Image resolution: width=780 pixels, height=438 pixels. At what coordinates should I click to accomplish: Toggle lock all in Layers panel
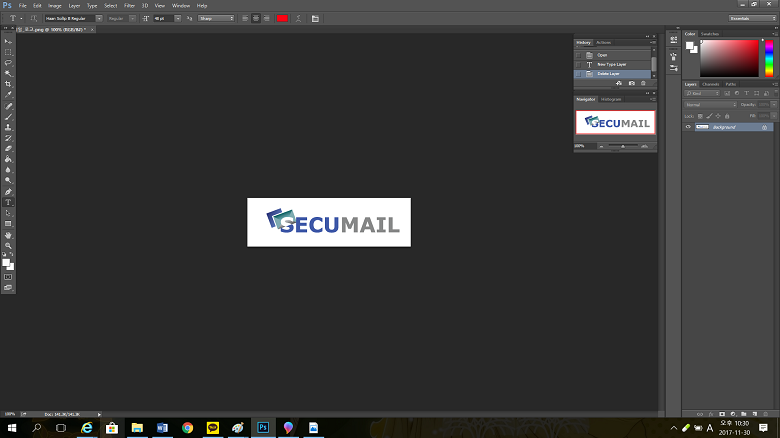tap(727, 116)
